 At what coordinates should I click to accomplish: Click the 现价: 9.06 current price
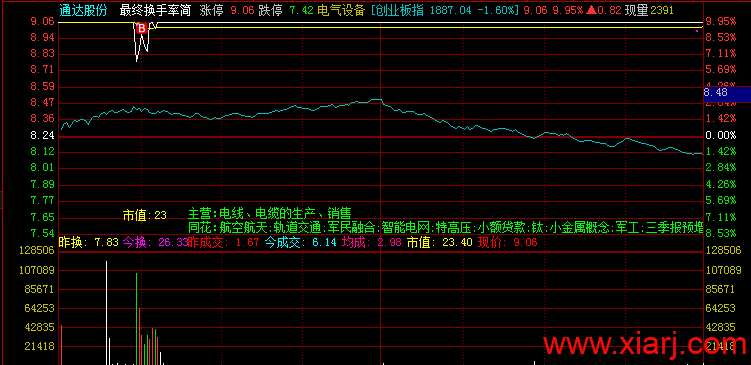click(507, 243)
